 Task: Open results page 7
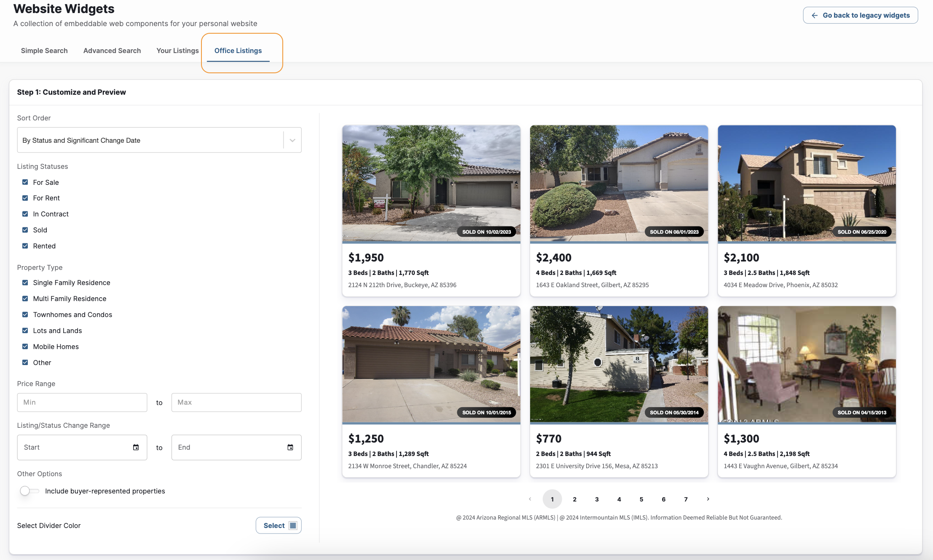(x=686, y=499)
